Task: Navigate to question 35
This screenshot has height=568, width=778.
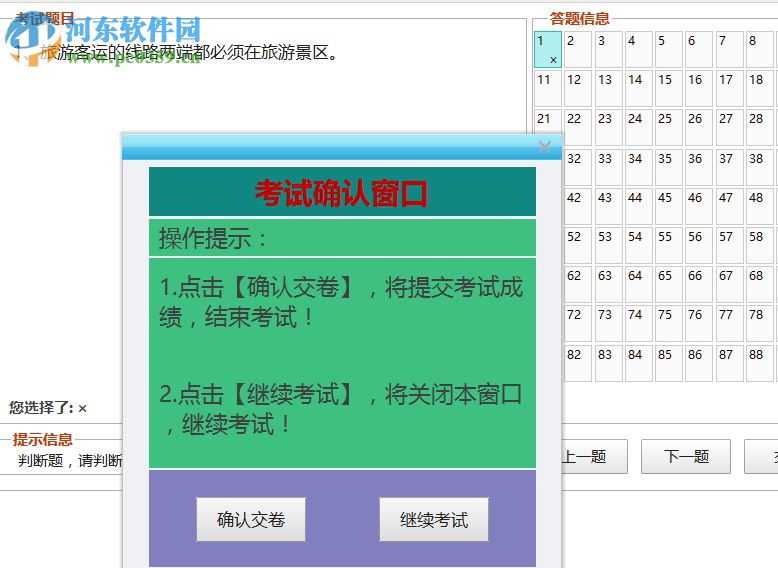Action: pyautogui.click(x=669, y=168)
